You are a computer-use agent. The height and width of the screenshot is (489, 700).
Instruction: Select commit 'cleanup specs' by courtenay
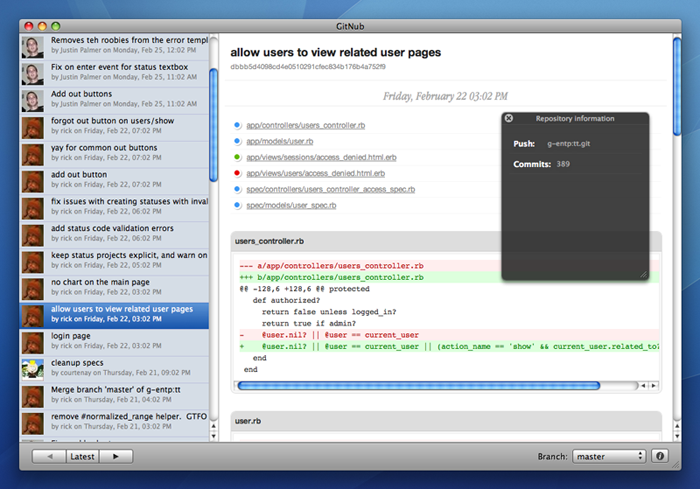[x=114, y=369]
